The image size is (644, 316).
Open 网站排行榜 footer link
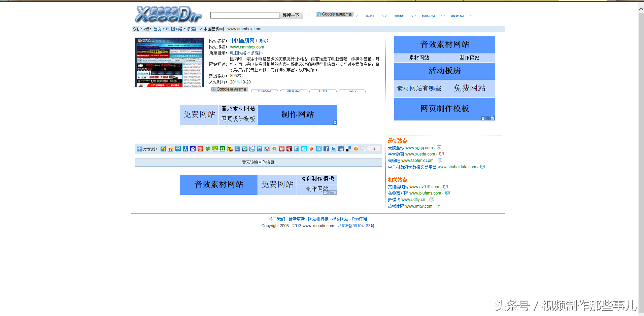click(318, 219)
